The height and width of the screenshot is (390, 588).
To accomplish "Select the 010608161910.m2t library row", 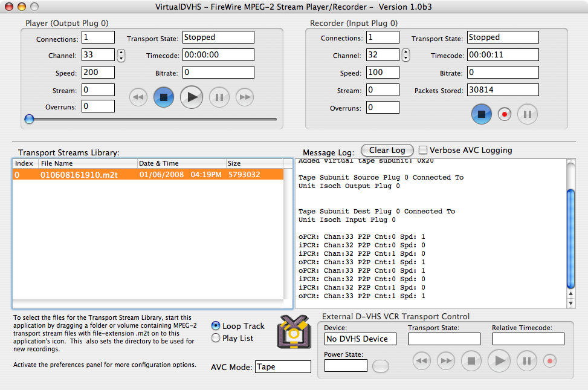I will point(147,175).
